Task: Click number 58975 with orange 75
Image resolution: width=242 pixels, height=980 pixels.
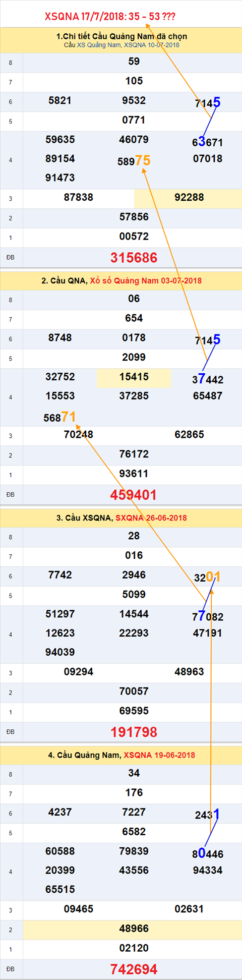Action: point(134,161)
